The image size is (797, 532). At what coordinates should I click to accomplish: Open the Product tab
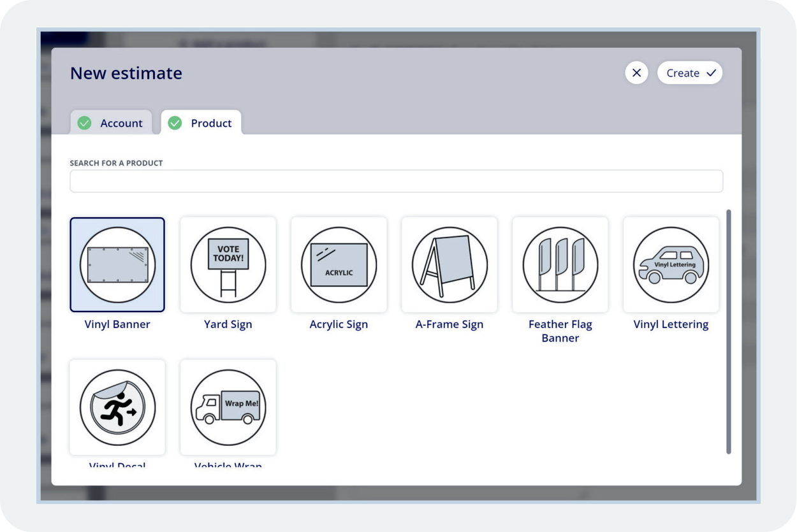201,123
